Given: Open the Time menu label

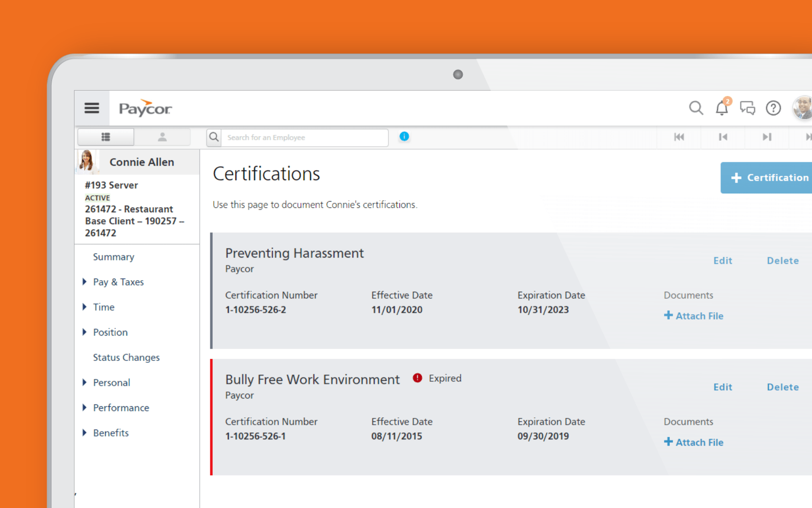Looking at the screenshot, I should (x=104, y=307).
